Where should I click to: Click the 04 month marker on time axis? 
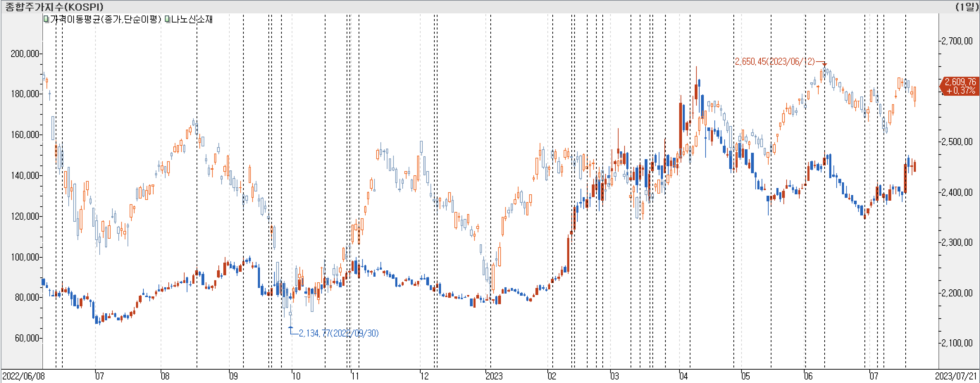point(684,376)
